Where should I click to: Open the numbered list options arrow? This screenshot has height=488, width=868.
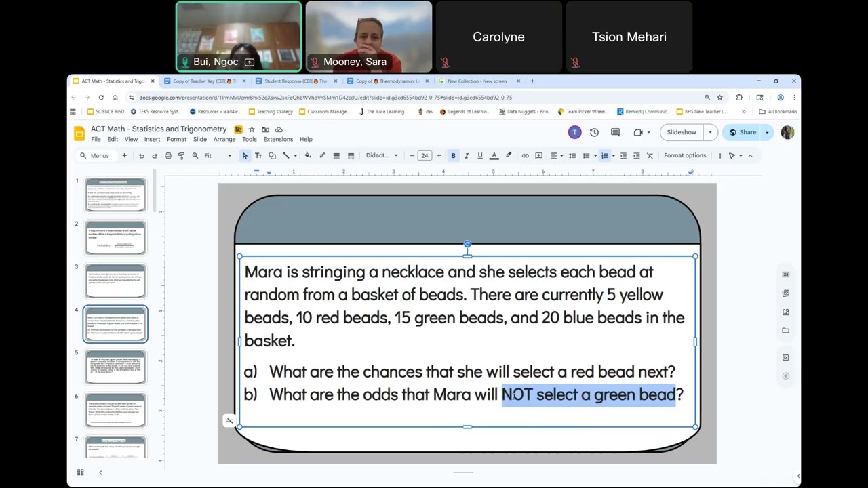[x=613, y=156]
